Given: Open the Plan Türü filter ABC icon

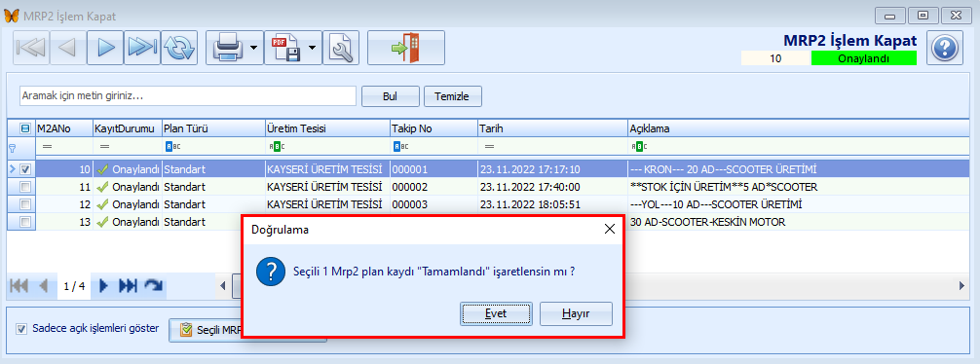Looking at the screenshot, I should pyautogui.click(x=172, y=147).
